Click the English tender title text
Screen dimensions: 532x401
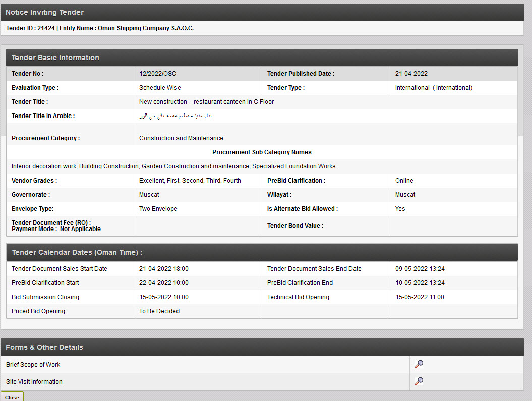tap(206, 102)
